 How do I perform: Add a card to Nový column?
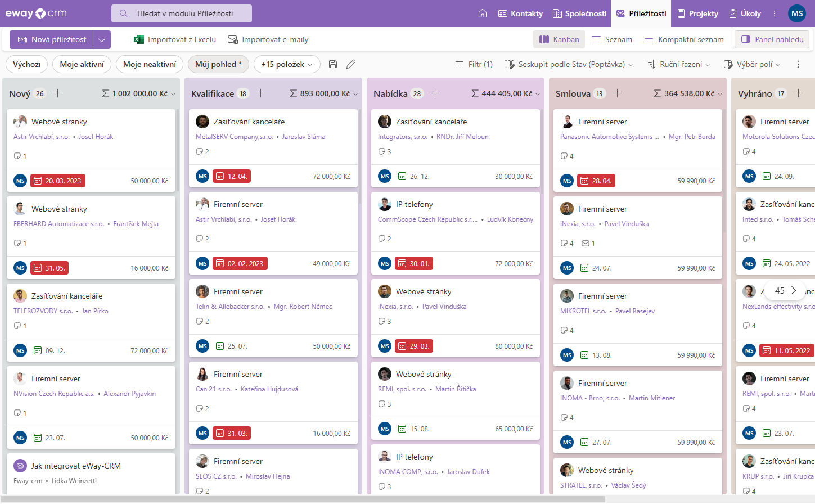click(x=57, y=93)
